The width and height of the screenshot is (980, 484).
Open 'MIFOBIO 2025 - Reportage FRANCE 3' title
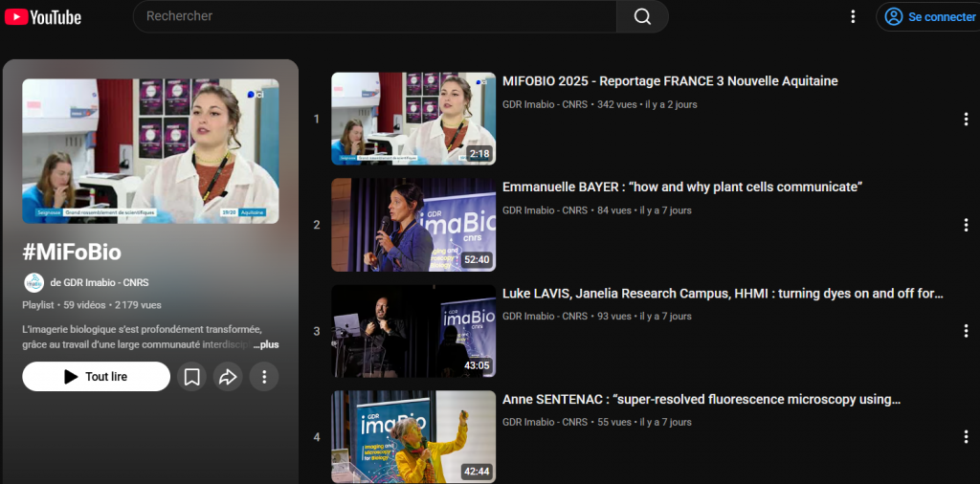[x=670, y=81]
